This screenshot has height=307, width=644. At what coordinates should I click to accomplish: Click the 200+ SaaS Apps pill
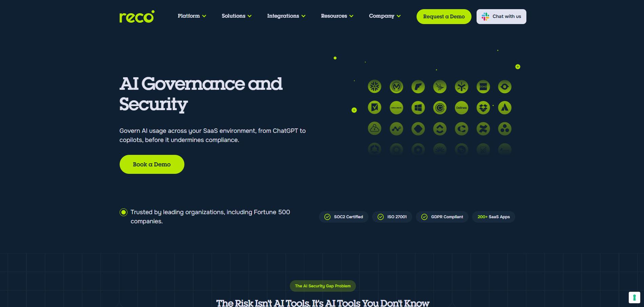[x=493, y=217]
